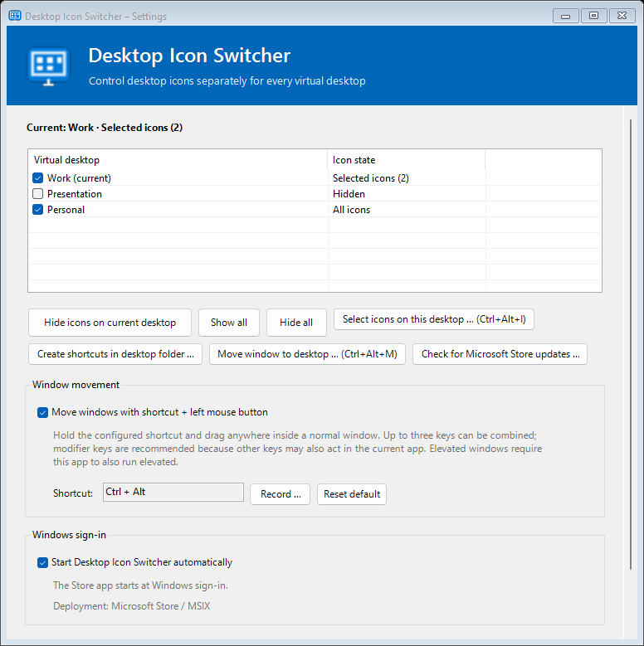Maximize the settings window
The height and width of the screenshot is (646, 644).
coord(593,16)
